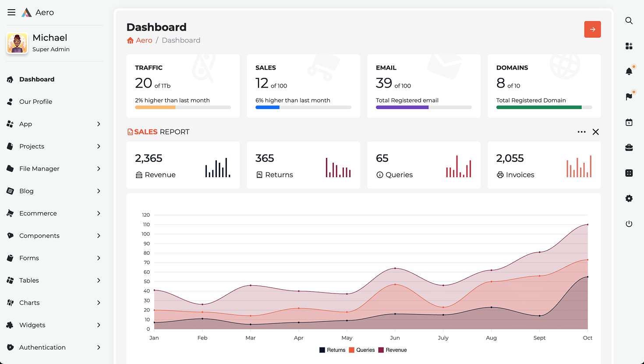Viewport: 644px width, 364px height.
Task: Follow the Aero breadcrumb link
Action: [x=144, y=40]
